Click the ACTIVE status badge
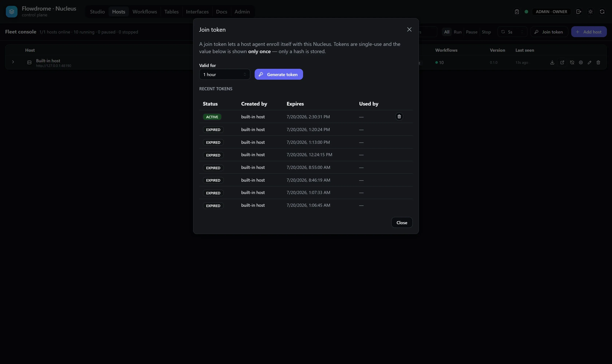612x364 pixels. [x=212, y=117]
